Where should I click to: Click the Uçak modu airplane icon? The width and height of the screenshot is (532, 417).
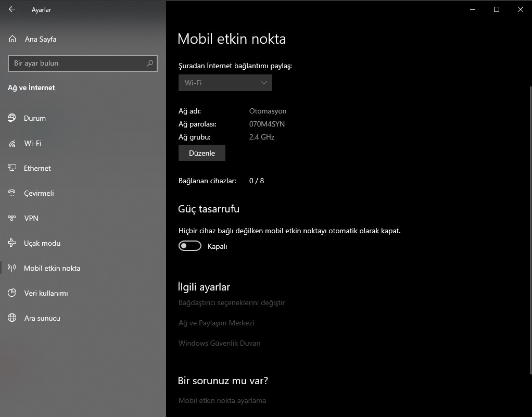coord(12,243)
